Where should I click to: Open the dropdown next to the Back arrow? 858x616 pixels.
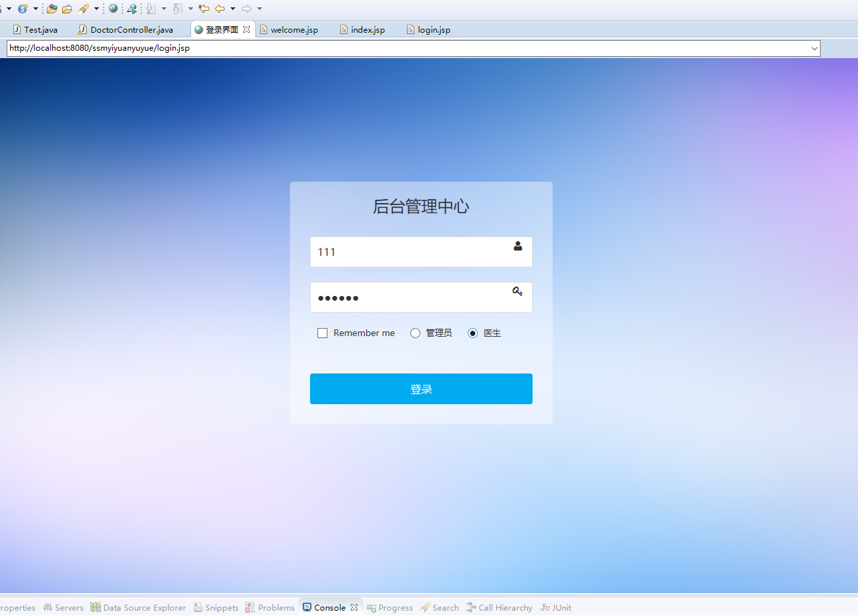tap(232, 9)
